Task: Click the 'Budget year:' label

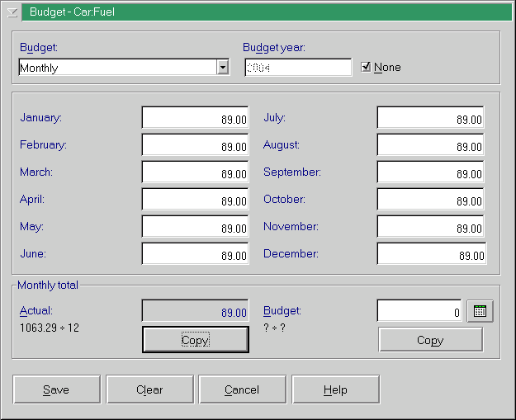Action: point(274,48)
